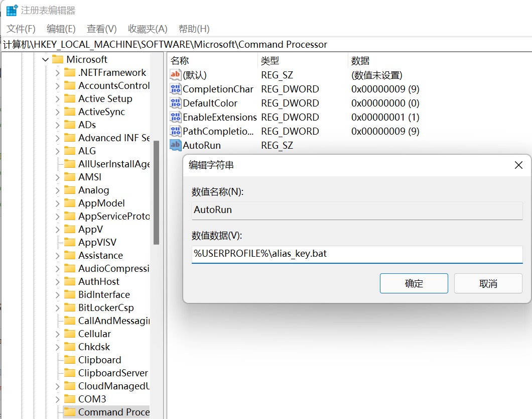Select the AppVISV tree item
This screenshot has height=419, width=532.
97,243
